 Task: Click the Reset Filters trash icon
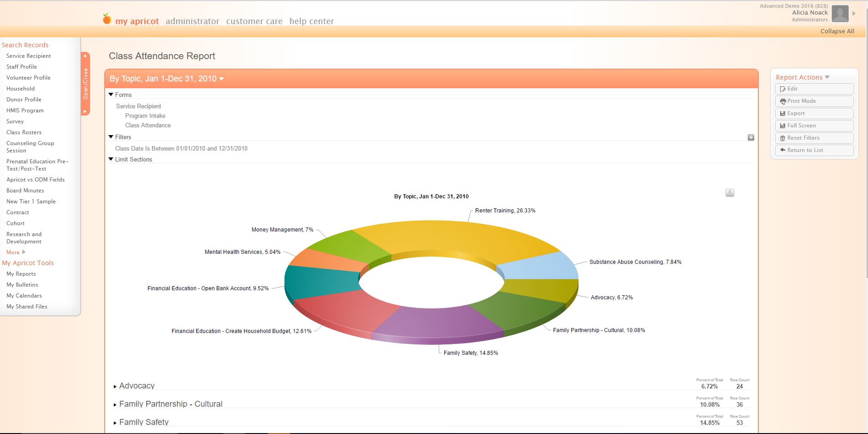pyautogui.click(x=782, y=138)
